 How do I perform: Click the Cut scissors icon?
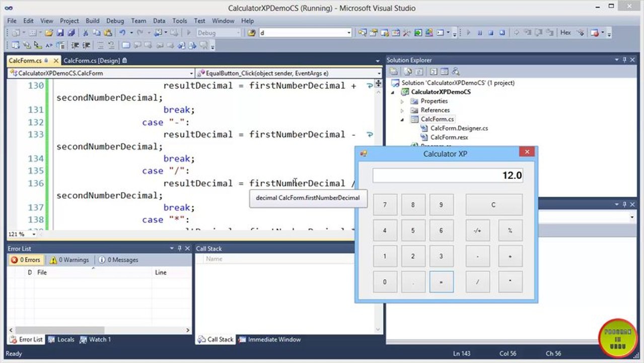point(86,33)
